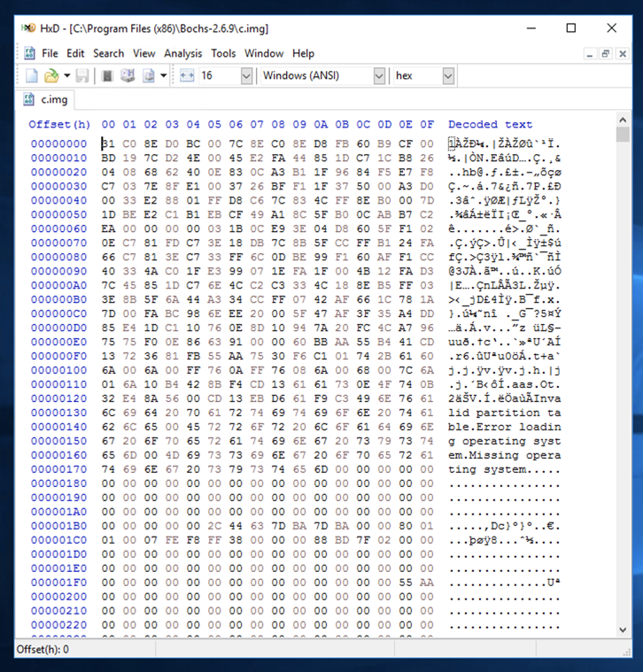The image size is (643, 672).
Task: Select offset row 00000000 label
Action: [58, 143]
